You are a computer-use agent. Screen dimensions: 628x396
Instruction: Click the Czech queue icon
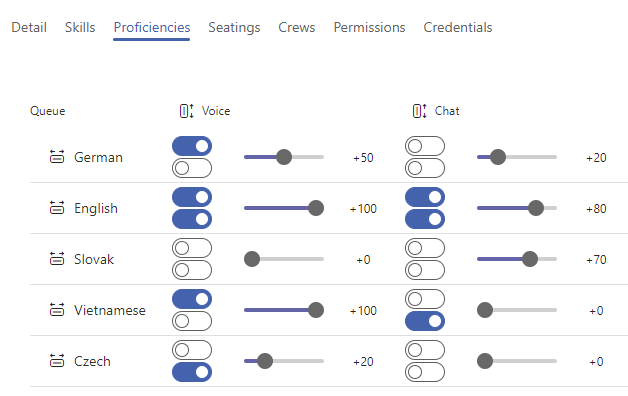57,361
